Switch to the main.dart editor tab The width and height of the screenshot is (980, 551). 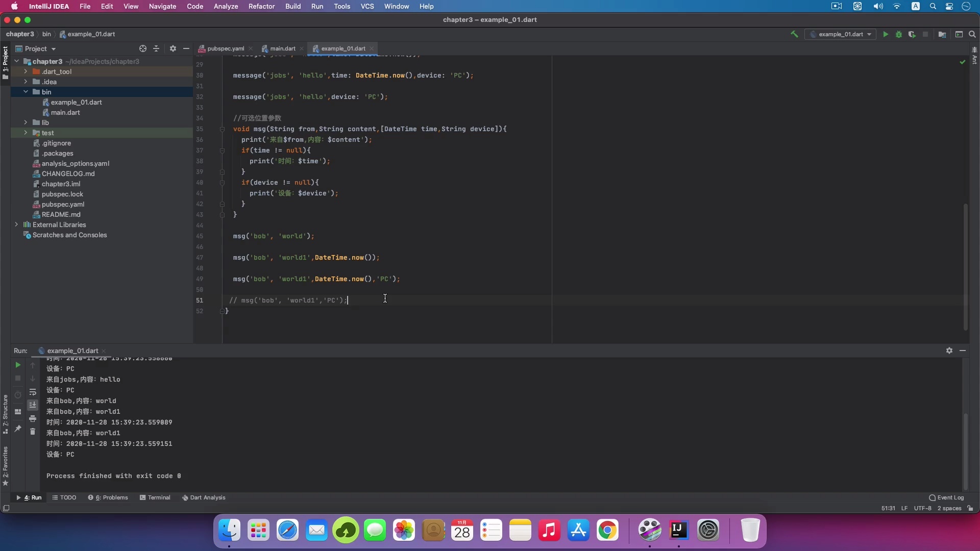coord(282,48)
